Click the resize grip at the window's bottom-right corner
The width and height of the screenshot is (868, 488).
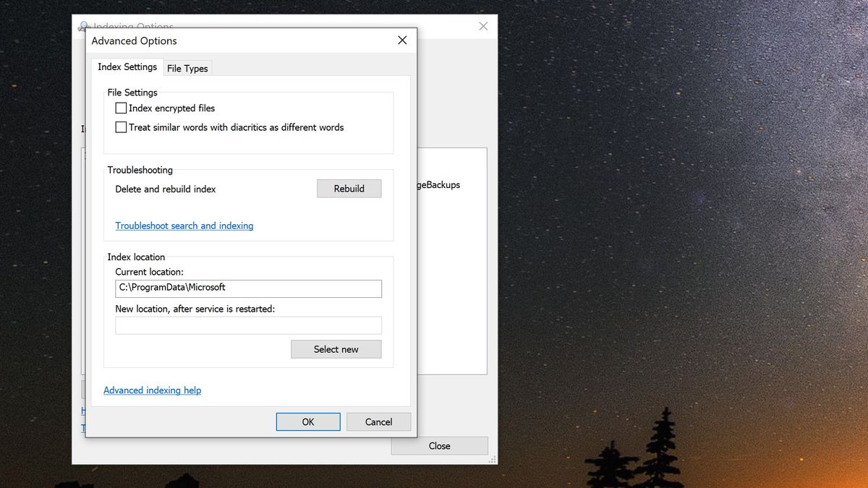pyautogui.click(x=491, y=460)
